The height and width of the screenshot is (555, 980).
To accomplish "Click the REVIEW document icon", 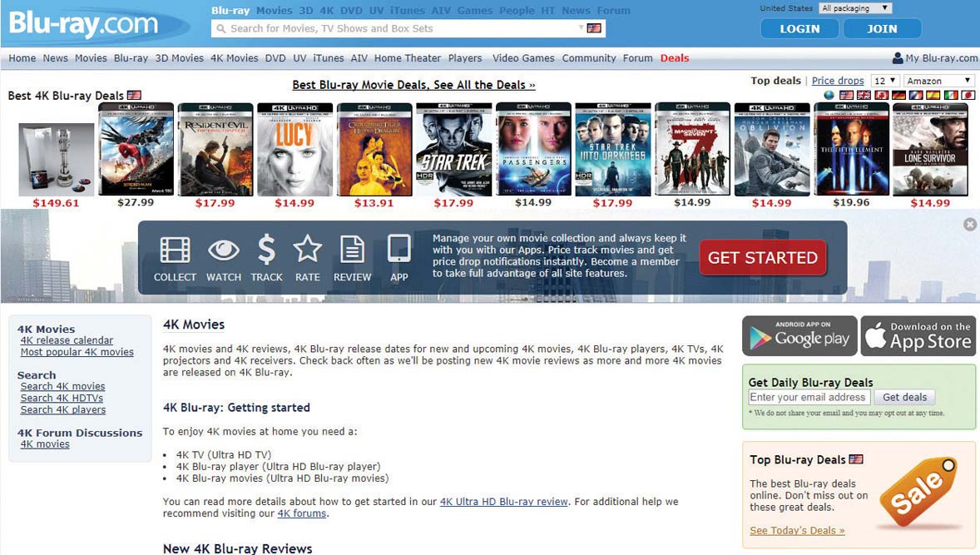I will (353, 250).
